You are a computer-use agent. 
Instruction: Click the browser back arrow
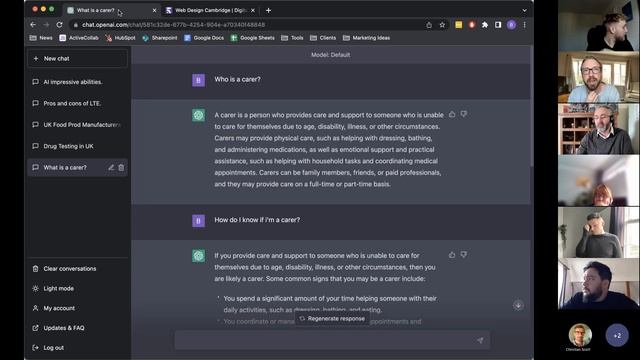coord(33,24)
